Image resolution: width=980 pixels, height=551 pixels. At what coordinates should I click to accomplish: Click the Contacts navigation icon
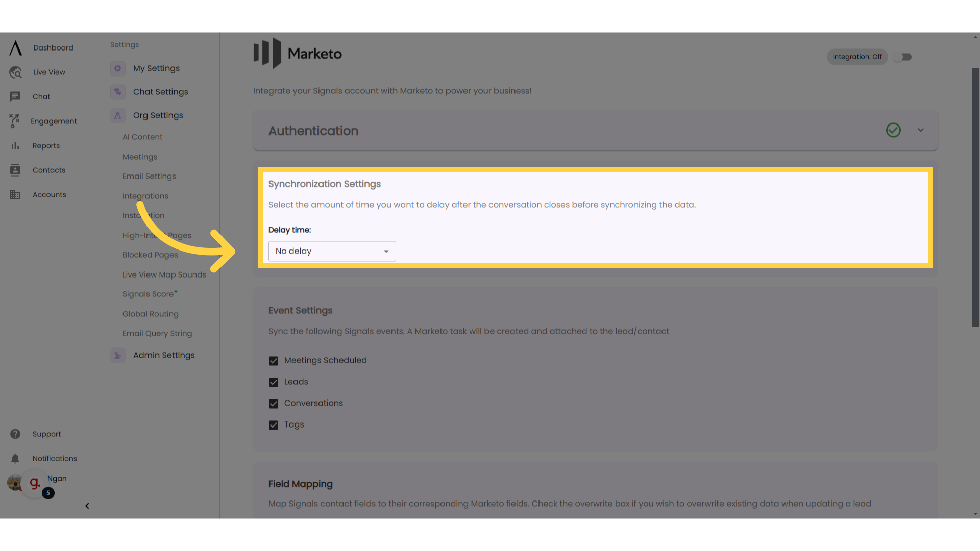[15, 169]
